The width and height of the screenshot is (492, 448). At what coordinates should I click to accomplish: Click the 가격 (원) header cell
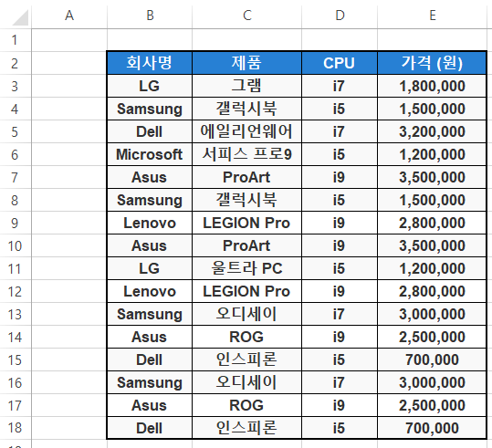(x=432, y=63)
